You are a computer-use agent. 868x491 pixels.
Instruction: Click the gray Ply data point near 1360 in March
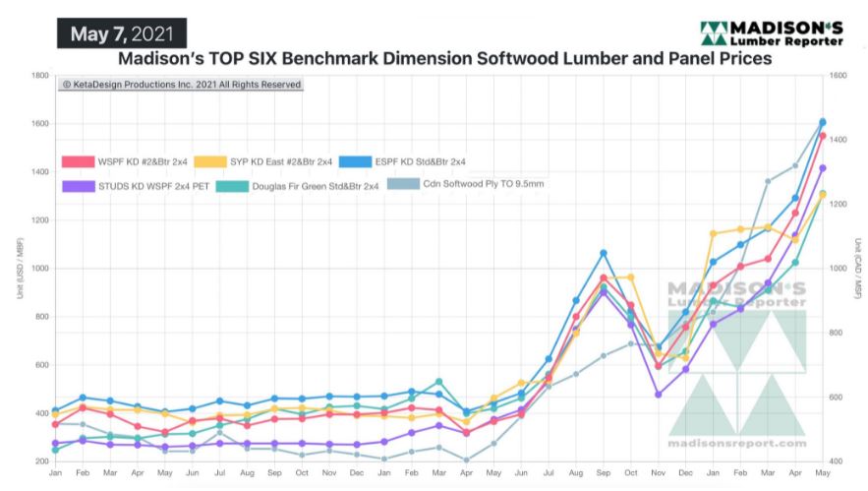[x=768, y=181]
